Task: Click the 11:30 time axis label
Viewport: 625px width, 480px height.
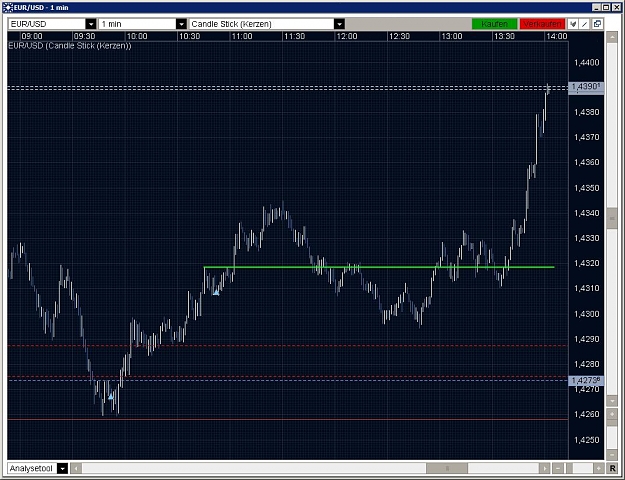Action: click(x=294, y=36)
